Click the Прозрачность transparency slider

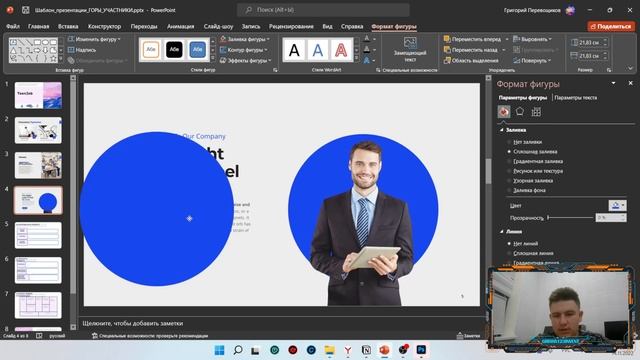coord(570,218)
